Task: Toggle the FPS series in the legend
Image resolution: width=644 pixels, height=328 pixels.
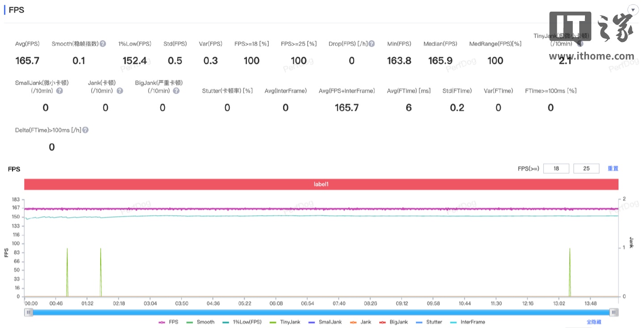Action: (x=169, y=322)
